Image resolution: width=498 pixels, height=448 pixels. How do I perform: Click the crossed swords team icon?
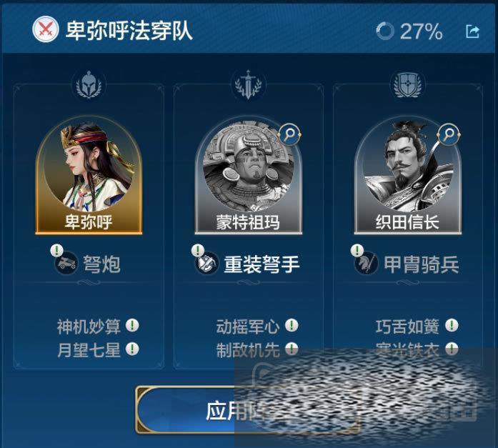point(46,29)
